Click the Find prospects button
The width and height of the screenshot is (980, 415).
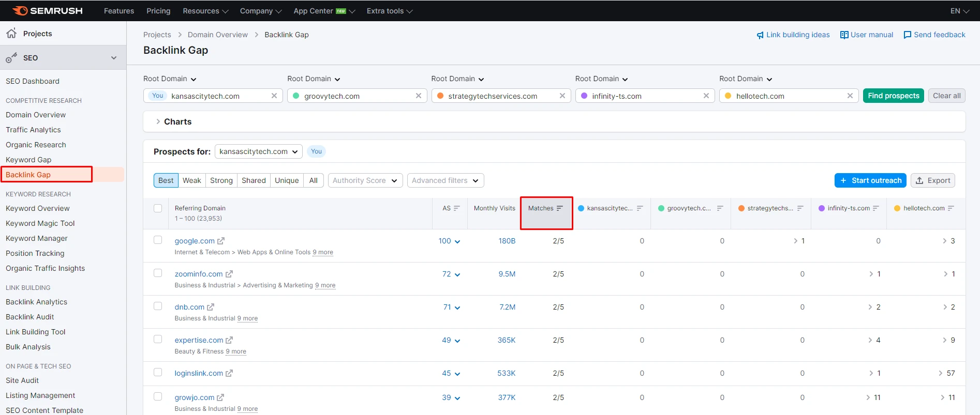[x=894, y=96]
